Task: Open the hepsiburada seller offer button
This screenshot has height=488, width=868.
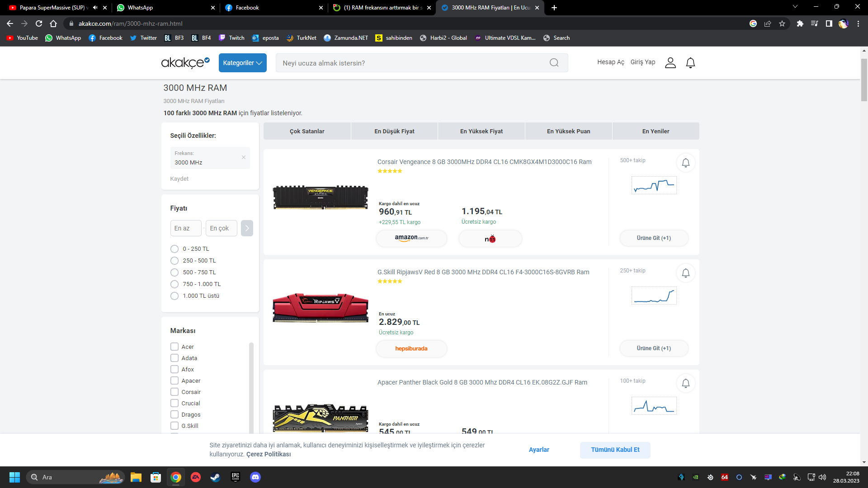Action: (x=411, y=348)
